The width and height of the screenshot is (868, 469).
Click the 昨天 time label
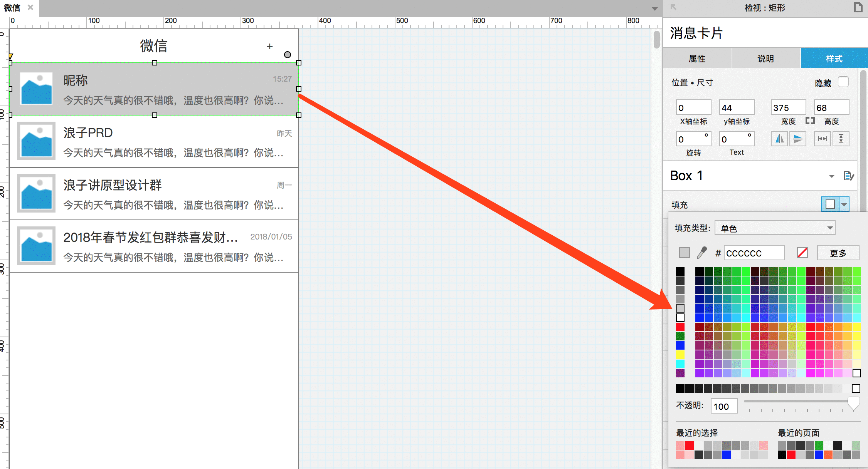(x=284, y=133)
